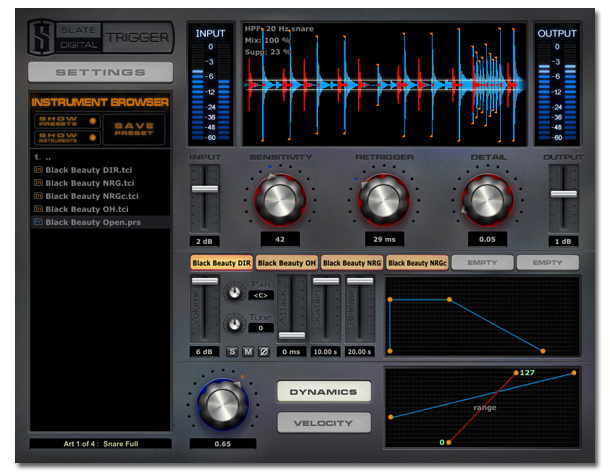Click the Tune value field 0
The height and width of the screenshot is (476, 610).
coord(261,328)
